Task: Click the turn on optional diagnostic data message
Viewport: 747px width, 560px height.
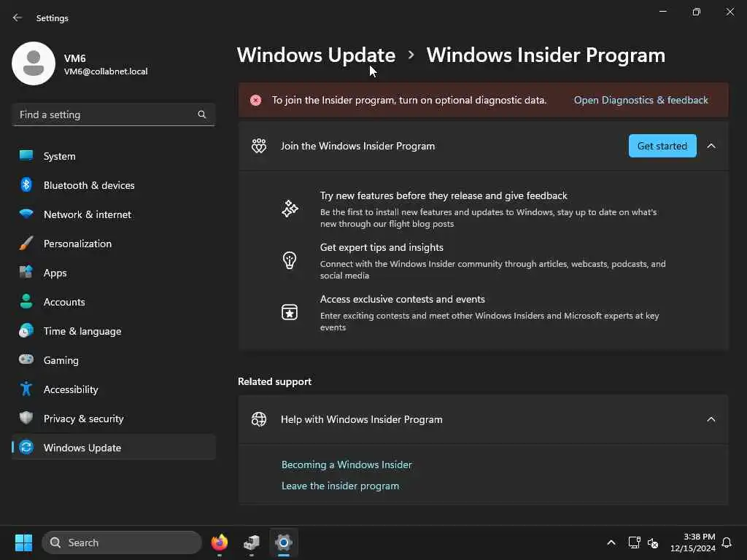Action: point(409,100)
